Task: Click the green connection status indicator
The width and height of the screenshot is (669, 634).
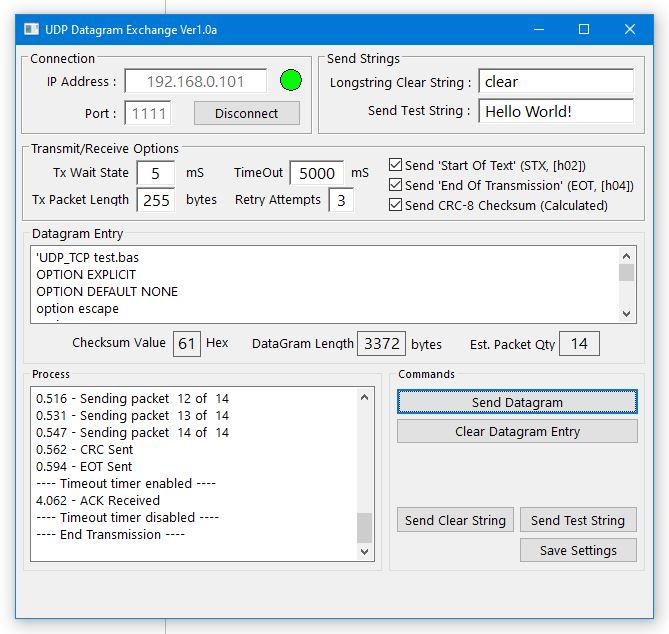Action: (x=291, y=81)
